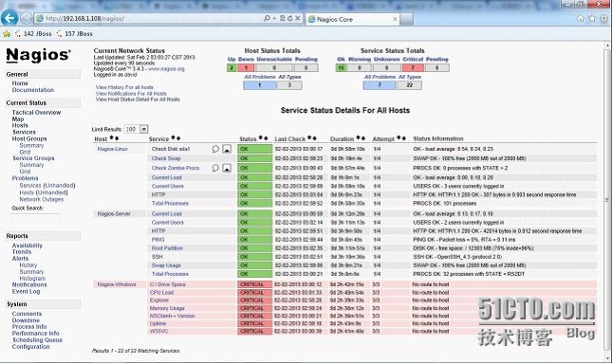The image size is (613, 364).
Task: Click the red Critical count under Service Status Totals
Action: (413, 68)
